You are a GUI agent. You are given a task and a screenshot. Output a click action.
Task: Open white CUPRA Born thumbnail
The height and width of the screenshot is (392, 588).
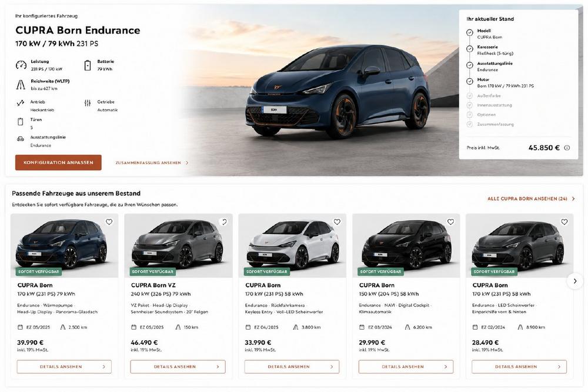(x=292, y=245)
